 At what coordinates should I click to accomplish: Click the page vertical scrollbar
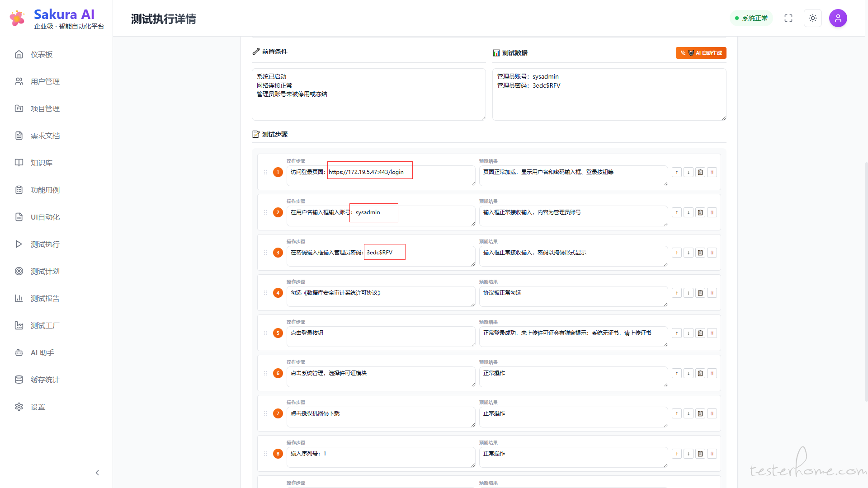point(866,280)
